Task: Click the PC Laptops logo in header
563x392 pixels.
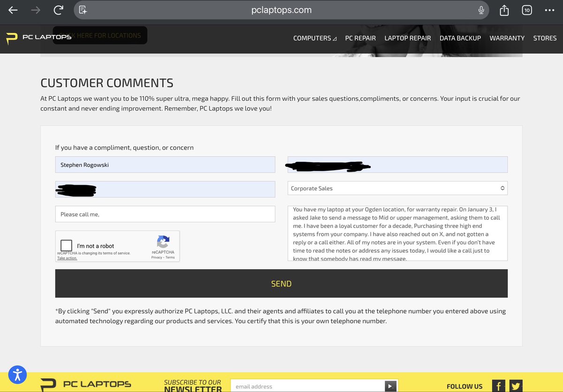Action: [38, 38]
